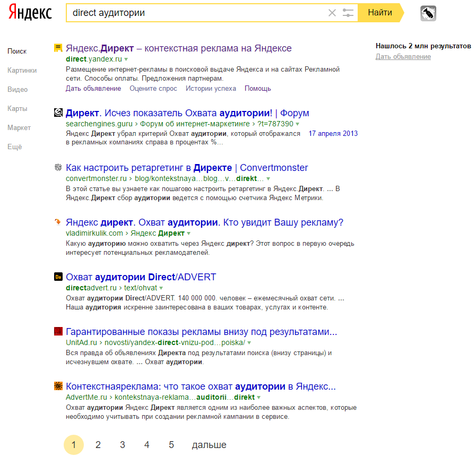Open 'Помощь' sitelink
Viewport: 476px width, 456px height.
(258, 88)
